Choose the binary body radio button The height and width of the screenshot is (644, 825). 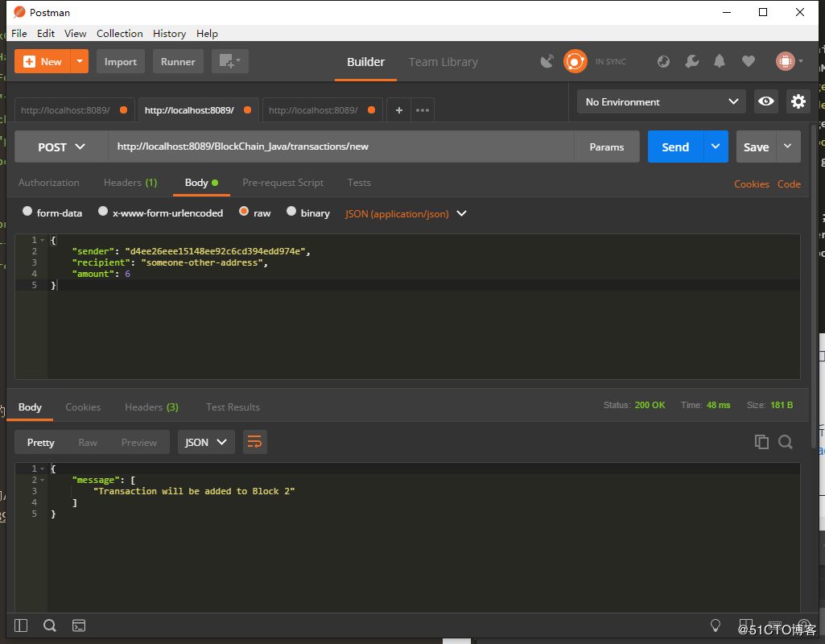click(x=291, y=212)
